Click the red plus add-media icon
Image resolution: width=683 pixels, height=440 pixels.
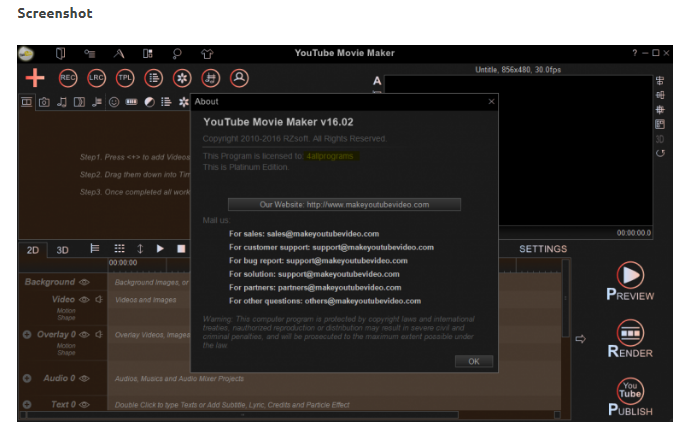click(35, 78)
